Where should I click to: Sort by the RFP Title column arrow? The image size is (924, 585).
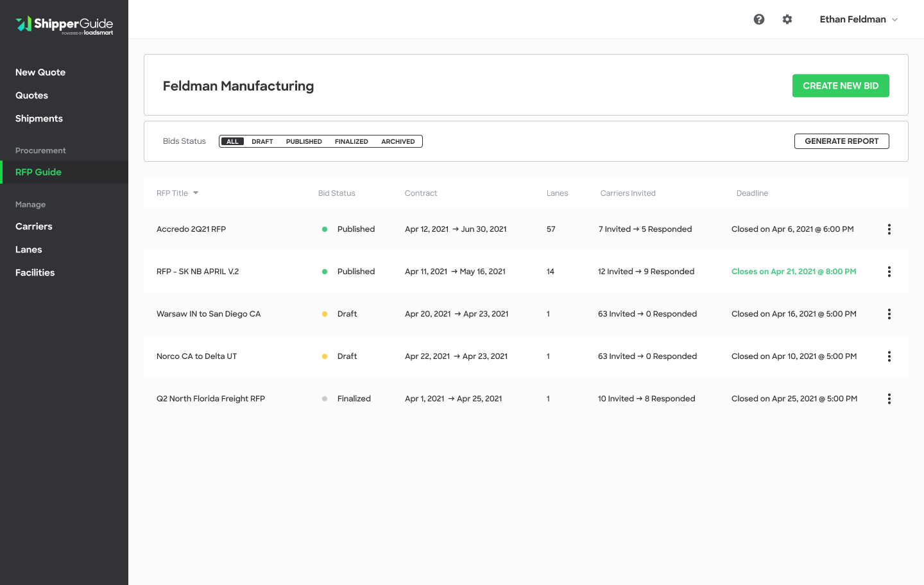pos(196,193)
